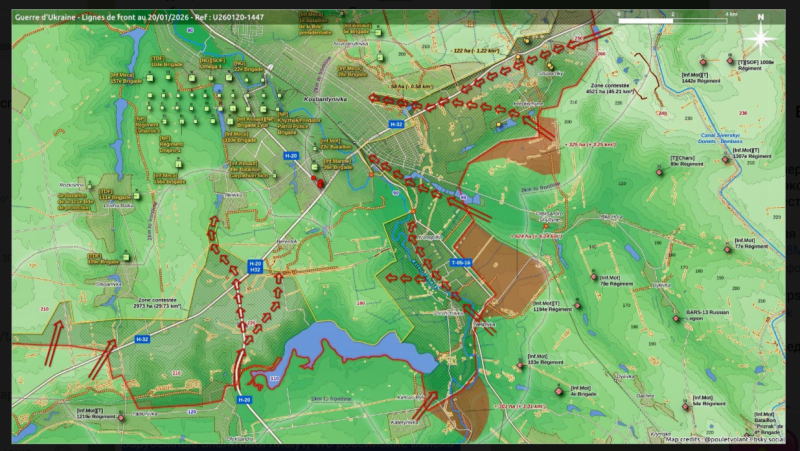Click the 103e Régiment unit marker
The image size is (800, 451).
click(x=520, y=365)
